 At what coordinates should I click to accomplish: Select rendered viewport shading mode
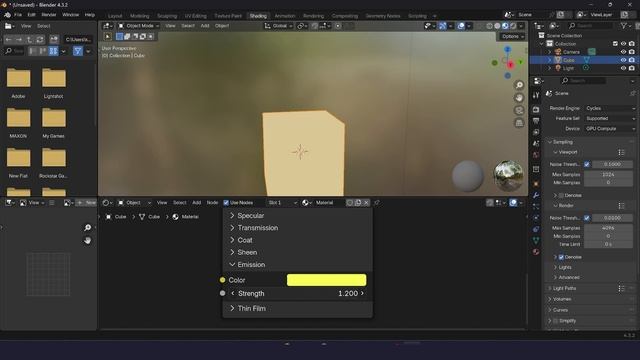pos(513,26)
